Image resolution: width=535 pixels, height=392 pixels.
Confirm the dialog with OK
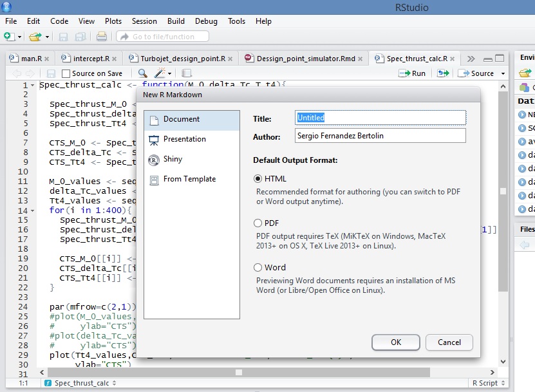tap(395, 342)
